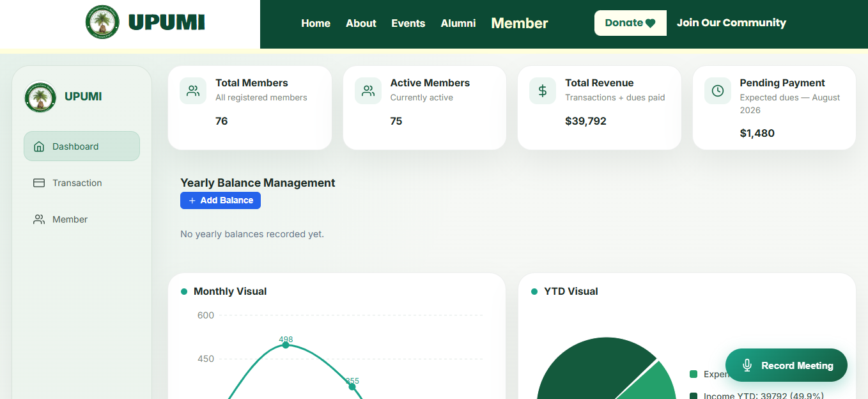Click the Pending Payment amount $1,480
This screenshot has height=399, width=868.
point(757,133)
